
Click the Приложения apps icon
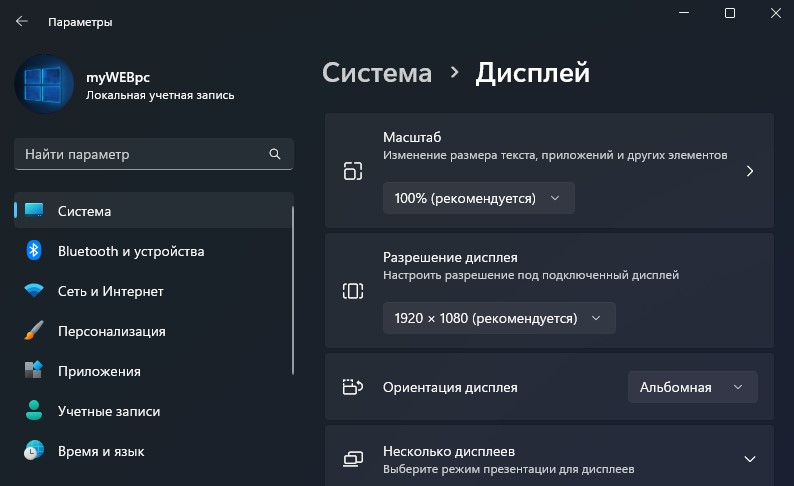[x=34, y=370]
